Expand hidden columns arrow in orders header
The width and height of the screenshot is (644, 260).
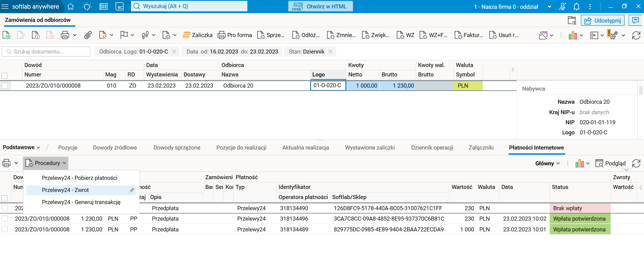coord(513,70)
